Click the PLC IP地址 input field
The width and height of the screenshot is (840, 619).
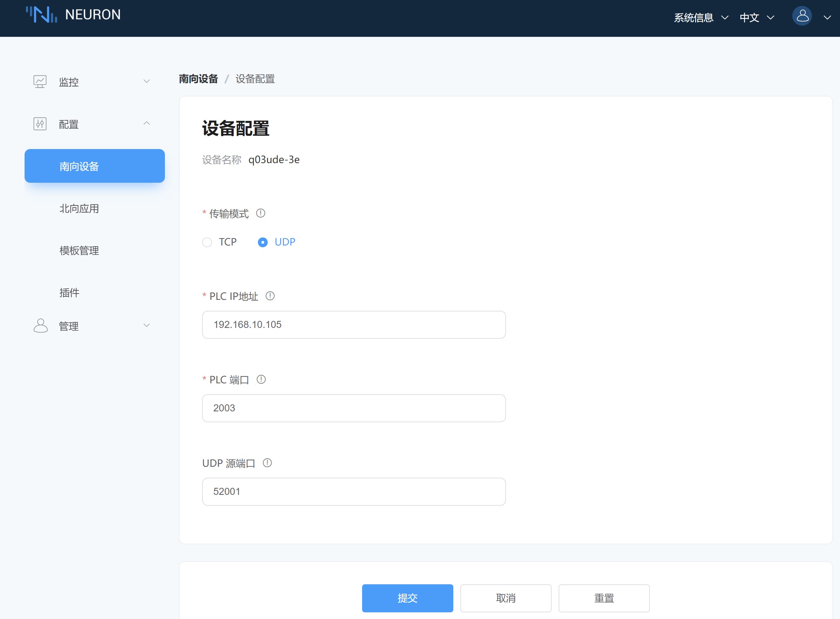353,324
